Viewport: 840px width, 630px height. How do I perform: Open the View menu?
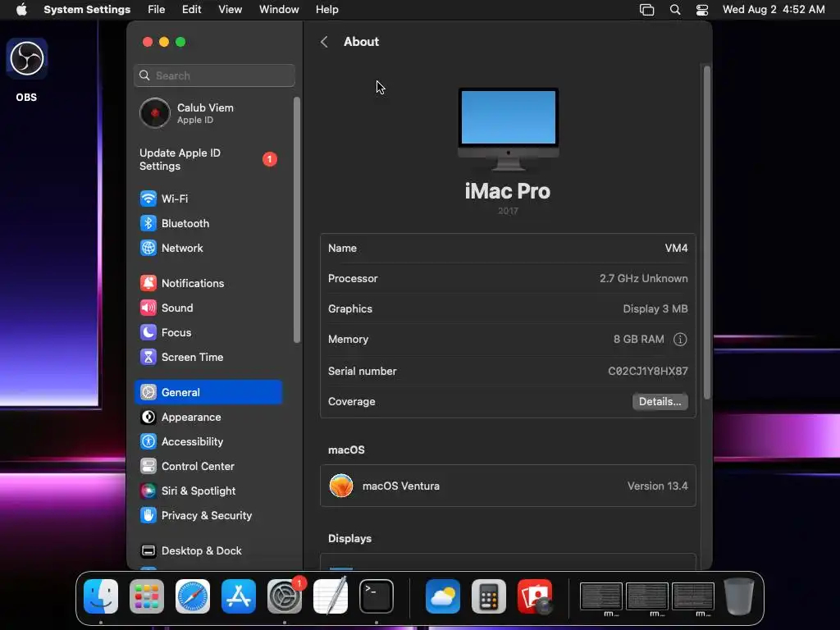coord(230,10)
